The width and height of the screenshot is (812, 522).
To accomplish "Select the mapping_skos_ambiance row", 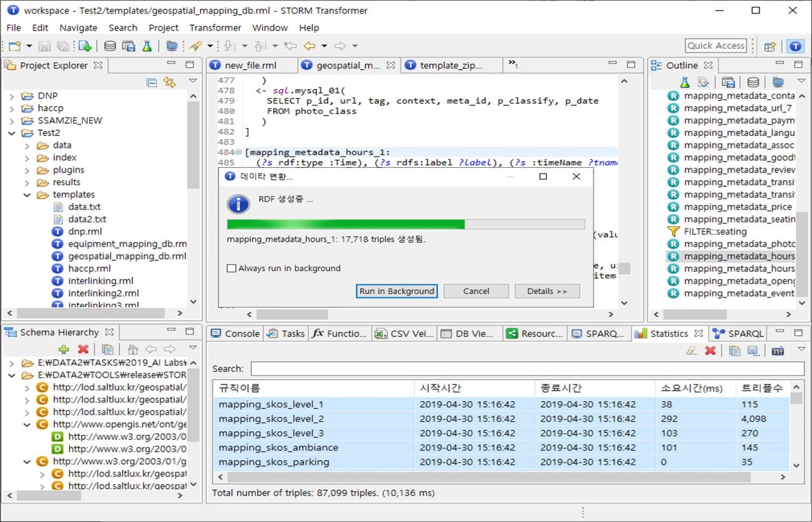I will pos(501,447).
